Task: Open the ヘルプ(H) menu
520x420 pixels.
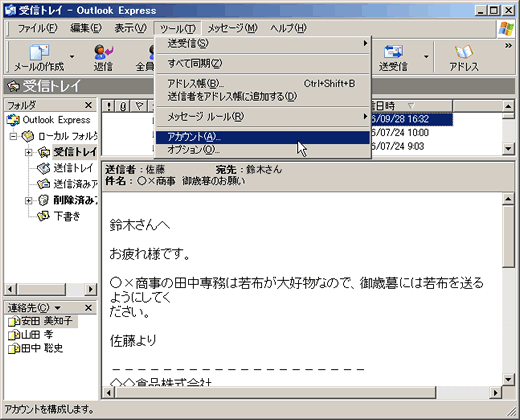Action: [288, 28]
